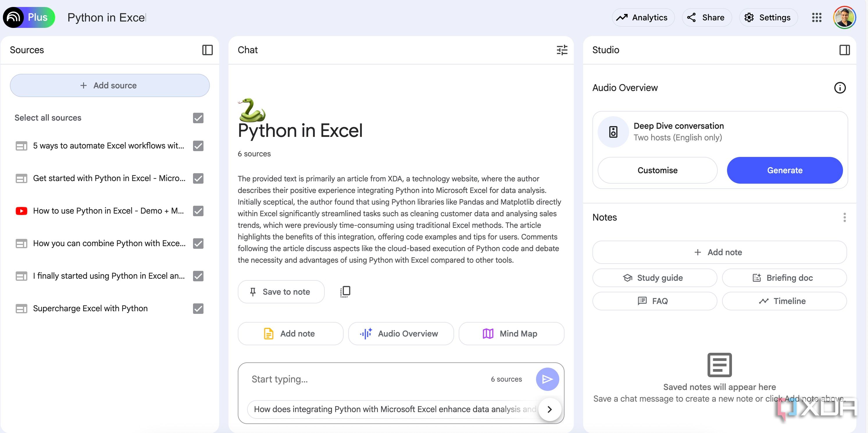This screenshot has height=433, width=868.
Task: Save summary to note
Action: 281,291
